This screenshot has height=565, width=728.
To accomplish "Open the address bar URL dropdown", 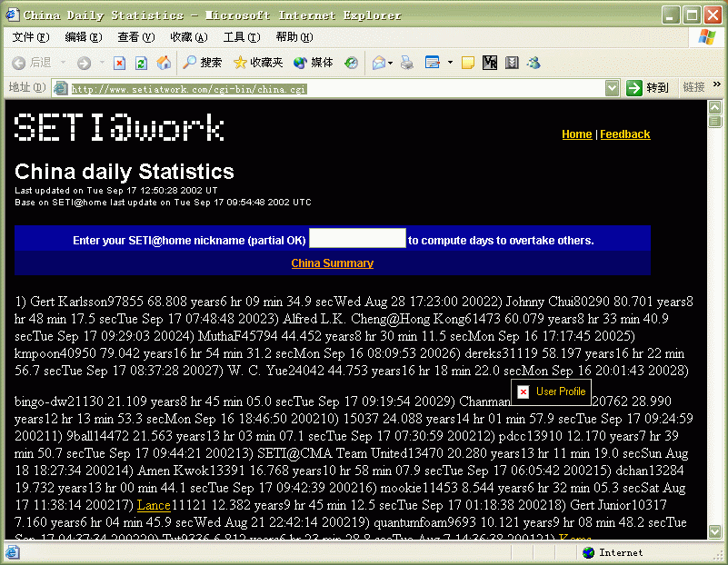I will (612, 88).
